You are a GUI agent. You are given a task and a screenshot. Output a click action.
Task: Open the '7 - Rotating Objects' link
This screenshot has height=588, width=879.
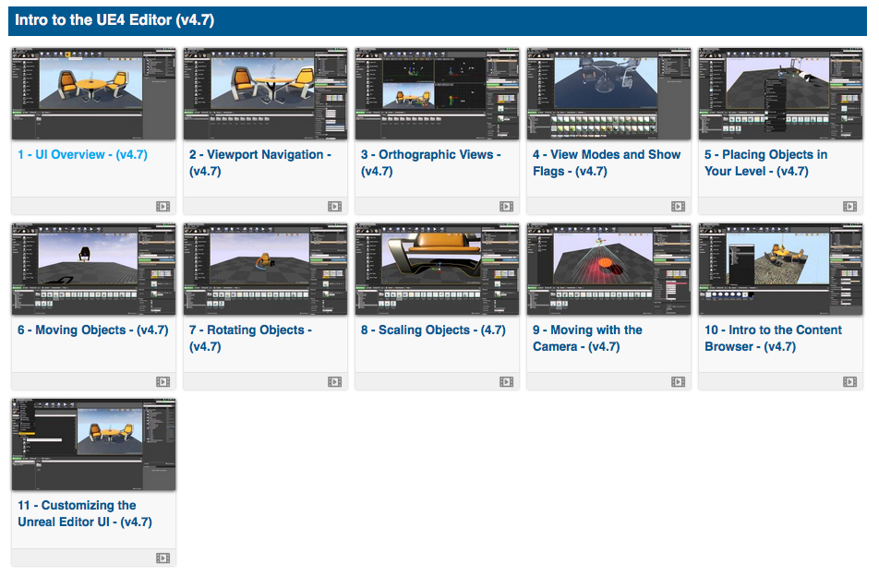[x=250, y=338]
